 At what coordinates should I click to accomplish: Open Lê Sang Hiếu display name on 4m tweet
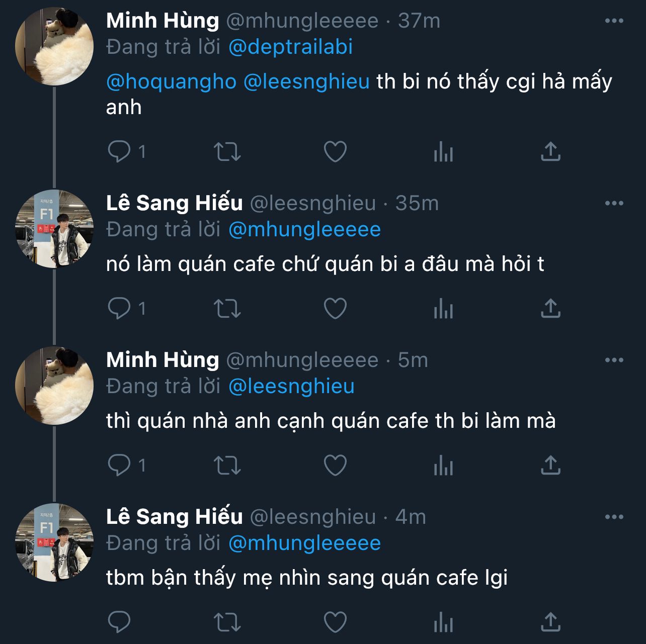click(174, 517)
